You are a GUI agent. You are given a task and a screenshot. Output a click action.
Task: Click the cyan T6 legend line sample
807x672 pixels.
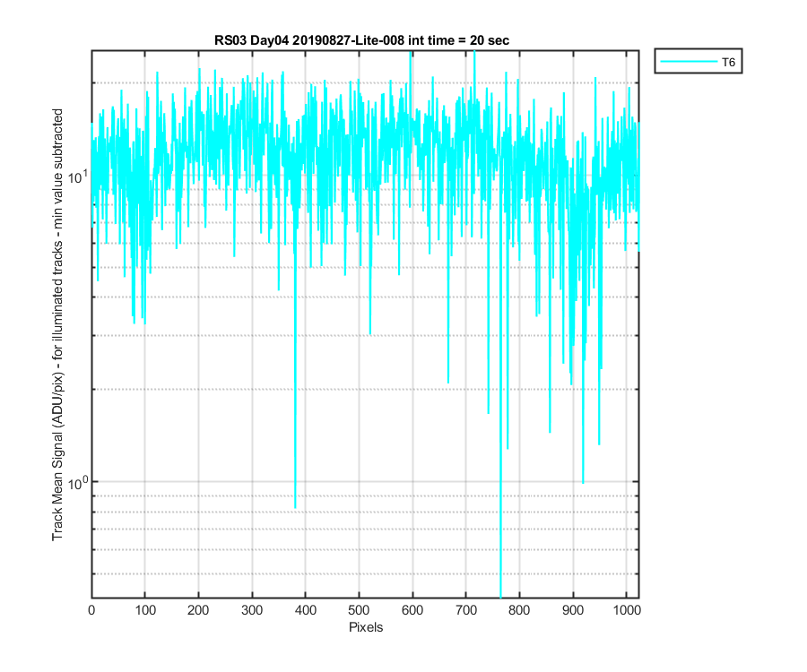(x=689, y=62)
